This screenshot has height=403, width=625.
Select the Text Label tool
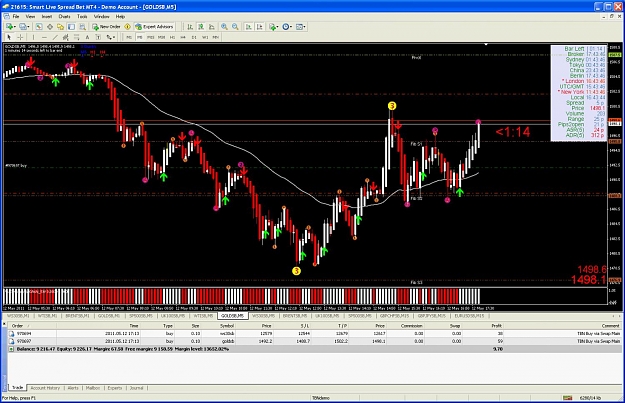(98, 37)
